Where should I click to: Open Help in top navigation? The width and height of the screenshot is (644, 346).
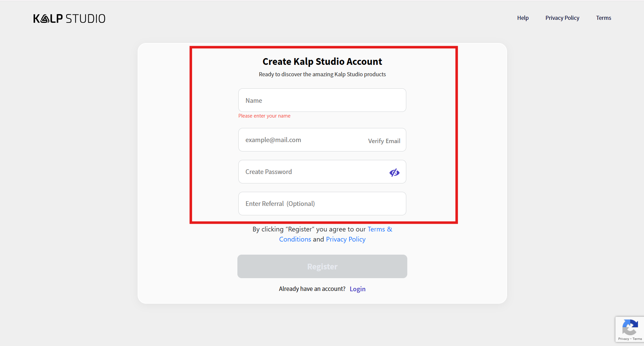522,18
